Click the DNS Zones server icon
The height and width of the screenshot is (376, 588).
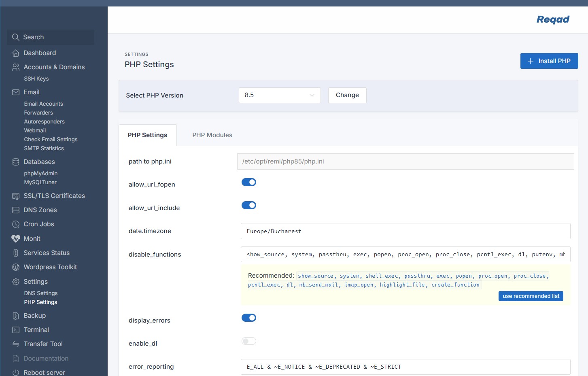(x=16, y=210)
